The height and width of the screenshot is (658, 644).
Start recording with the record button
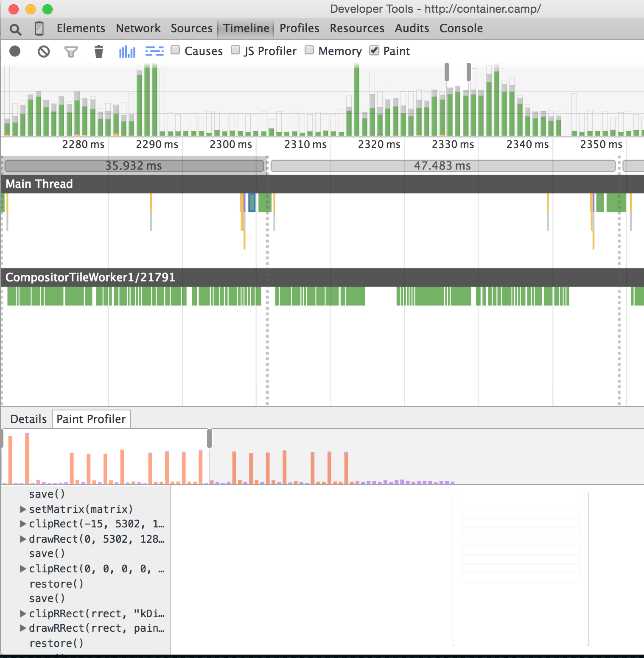point(15,51)
